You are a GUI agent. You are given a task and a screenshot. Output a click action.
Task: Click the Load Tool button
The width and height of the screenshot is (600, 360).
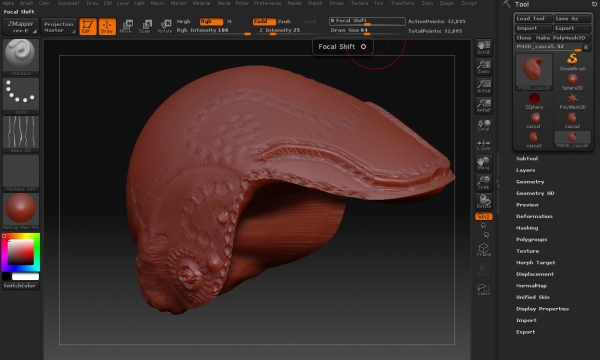pos(534,18)
